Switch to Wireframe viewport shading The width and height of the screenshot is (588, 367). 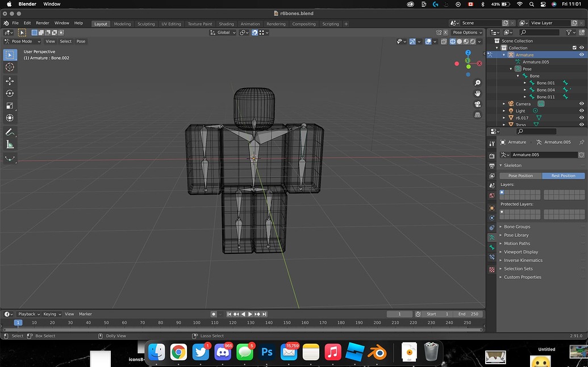pos(453,41)
